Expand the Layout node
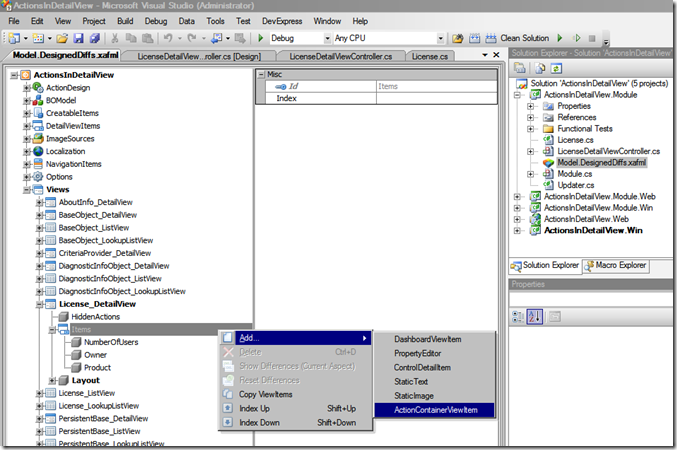The height and width of the screenshot is (450, 677). (52, 380)
